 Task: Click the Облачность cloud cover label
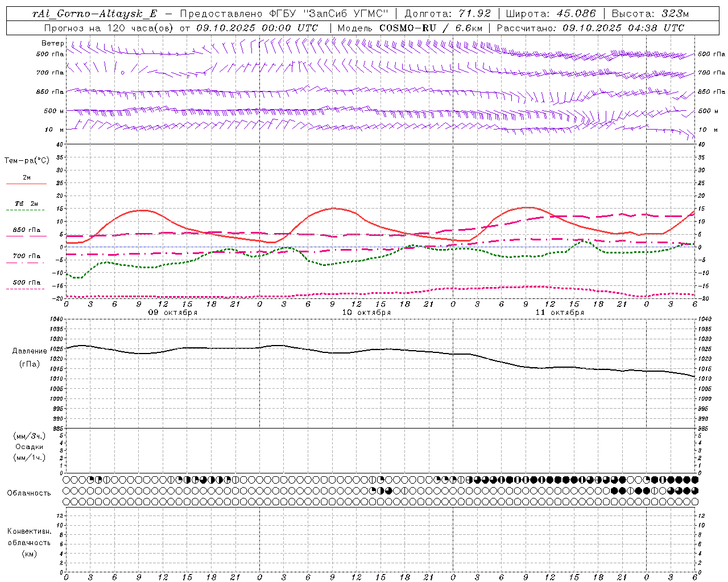pyautogui.click(x=29, y=493)
